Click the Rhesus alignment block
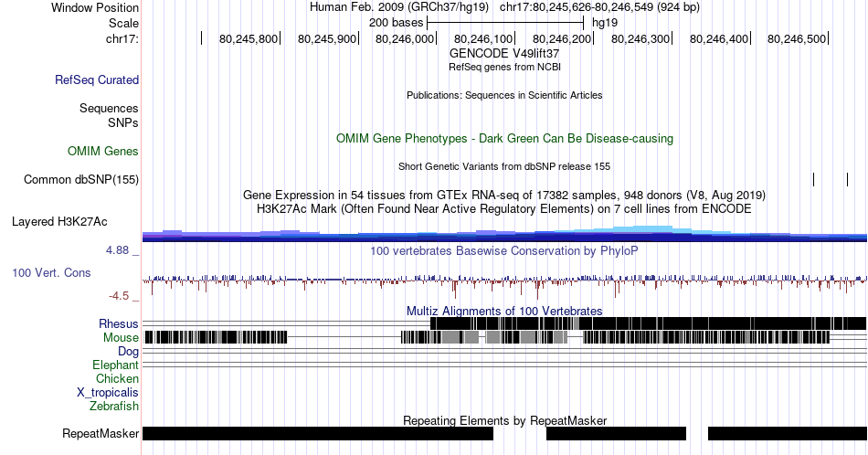The image size is (868, 455). (x=648, y=323)
